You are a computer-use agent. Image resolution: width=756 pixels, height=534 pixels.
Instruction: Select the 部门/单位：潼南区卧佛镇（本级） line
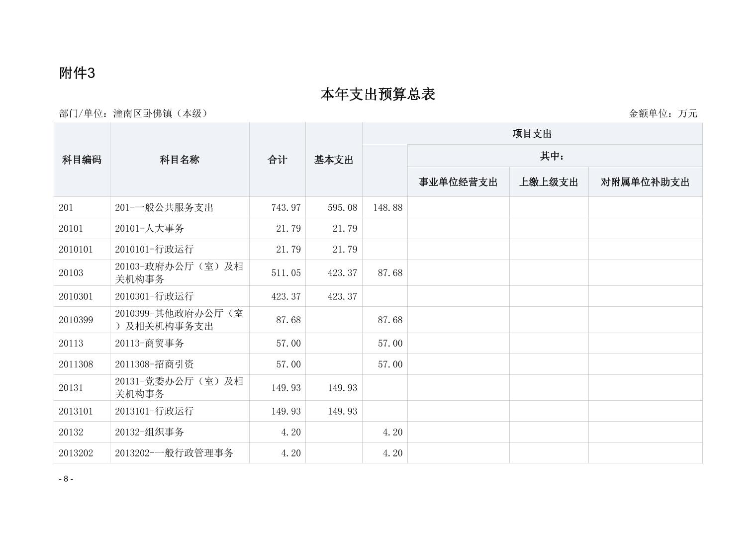point(133,113)
